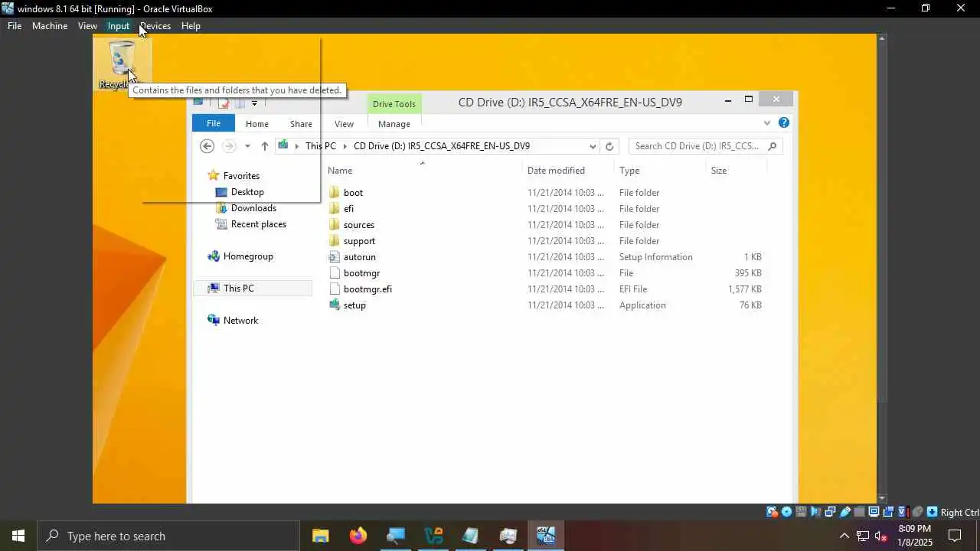
Task: Click Explorer Forward arrow button
Action: pyautogui.click(x=229, y=146)
